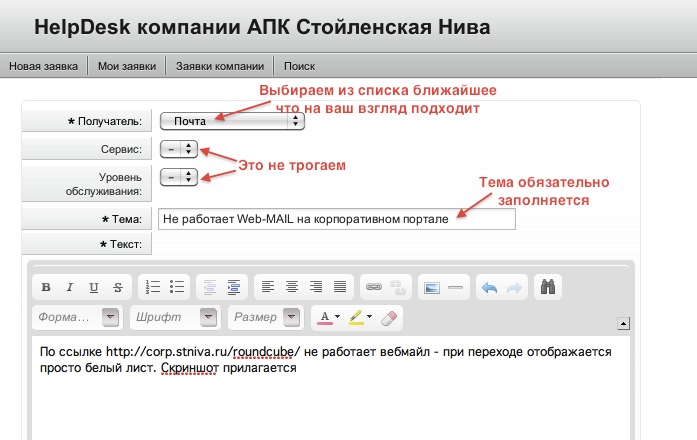Increase indent of the text

point(235,287)
